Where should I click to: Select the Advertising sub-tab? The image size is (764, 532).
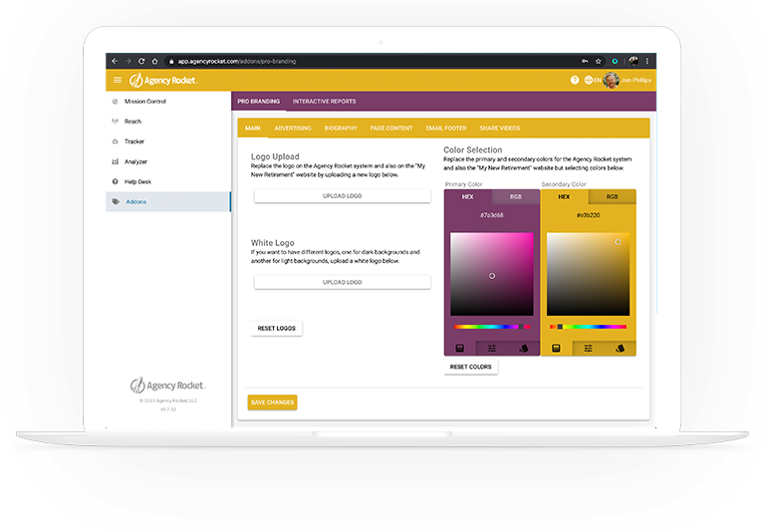[x=293, y=129]
